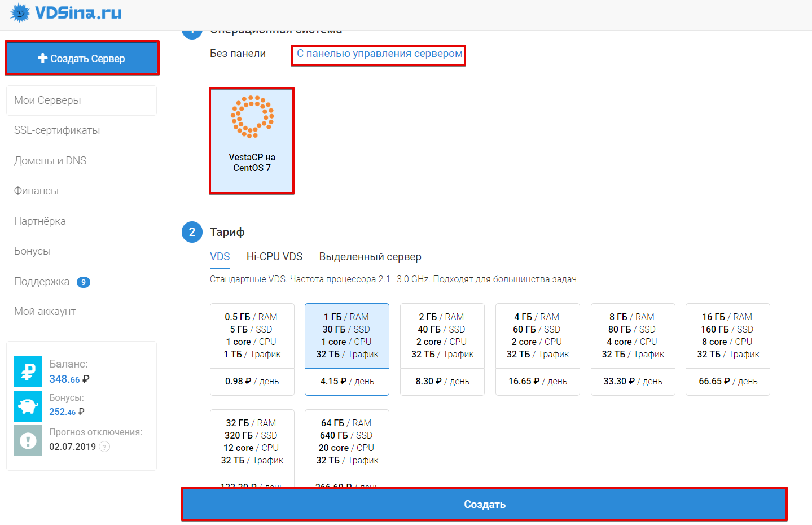Click the piggy bank bonuses icon
The height and width of the screenshot is (525, 812).
click(28, 406)
